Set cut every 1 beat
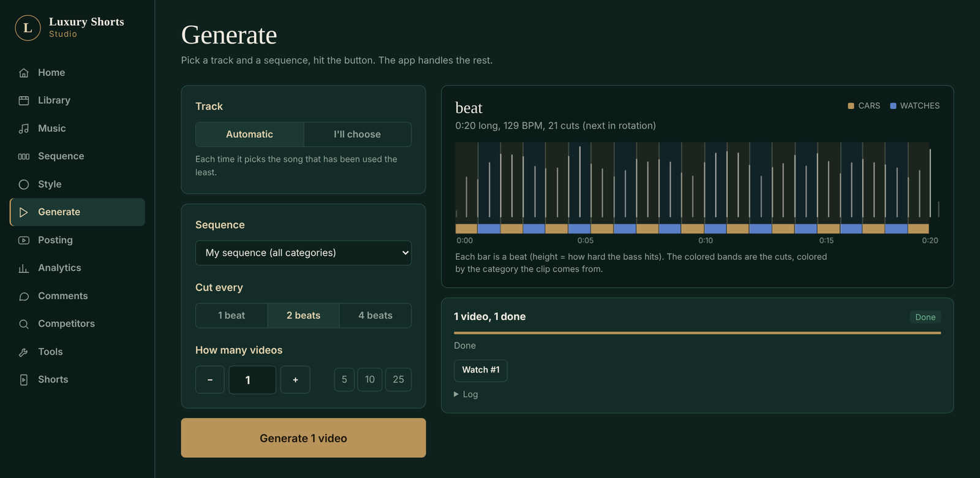The width and height of the screenshot is (980, 478). point(232,316)
